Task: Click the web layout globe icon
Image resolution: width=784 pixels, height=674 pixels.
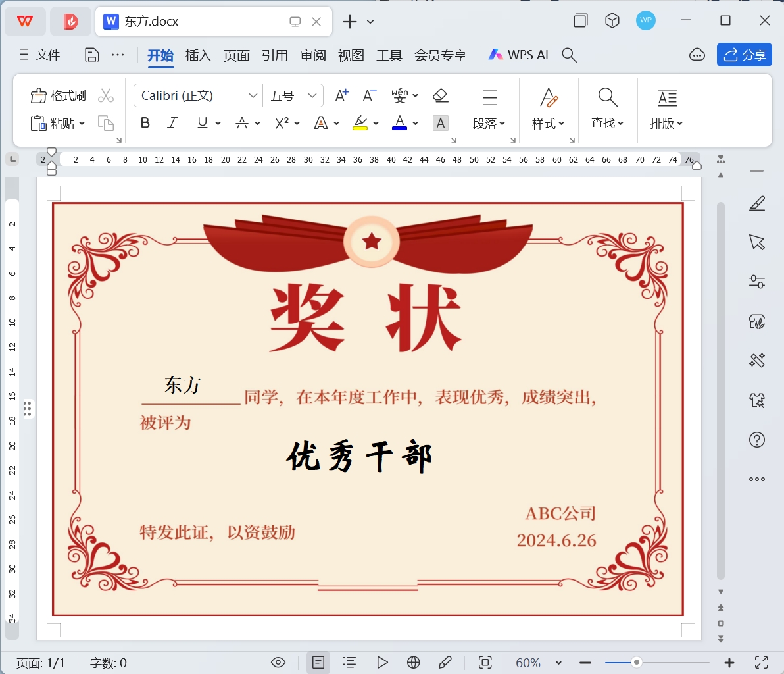Action: [414, 663]
